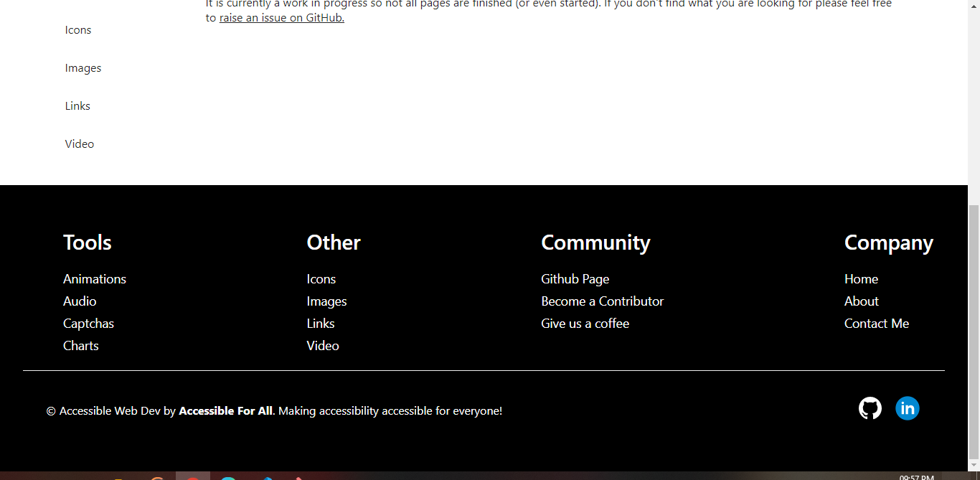The image size is (980, 480).
Task: Click Give us a coffee link
Action: [585, 323]
